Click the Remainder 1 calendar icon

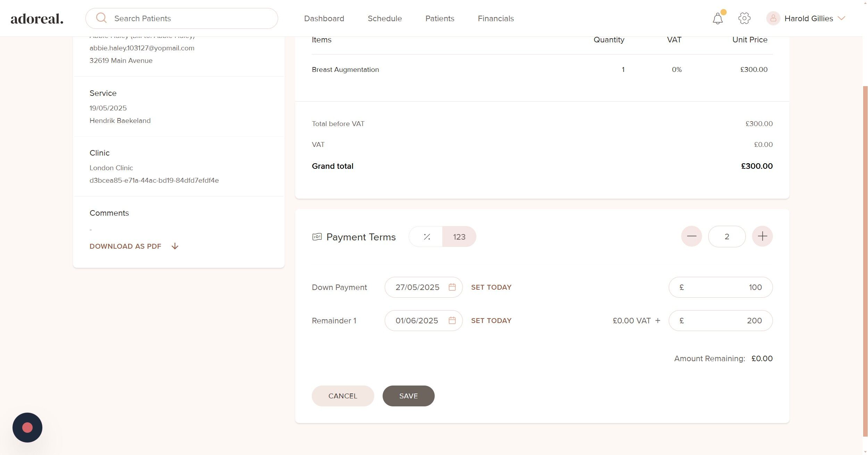click(452, 321)
